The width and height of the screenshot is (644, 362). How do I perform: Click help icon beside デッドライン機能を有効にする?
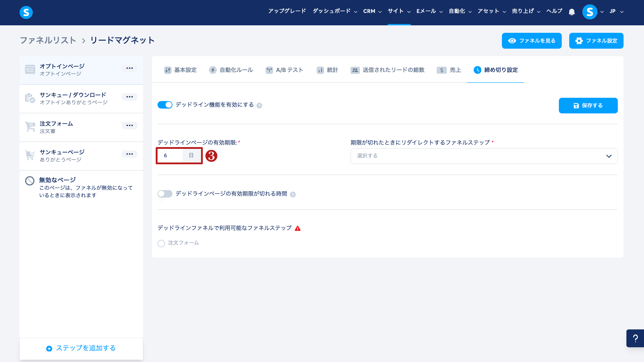click(259, 106)
